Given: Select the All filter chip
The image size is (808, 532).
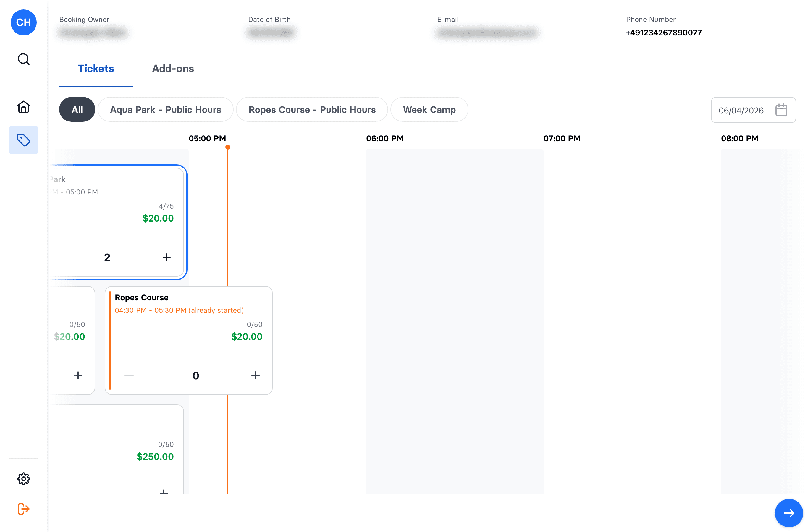Looking at the screenshot, I should [77, 110].
